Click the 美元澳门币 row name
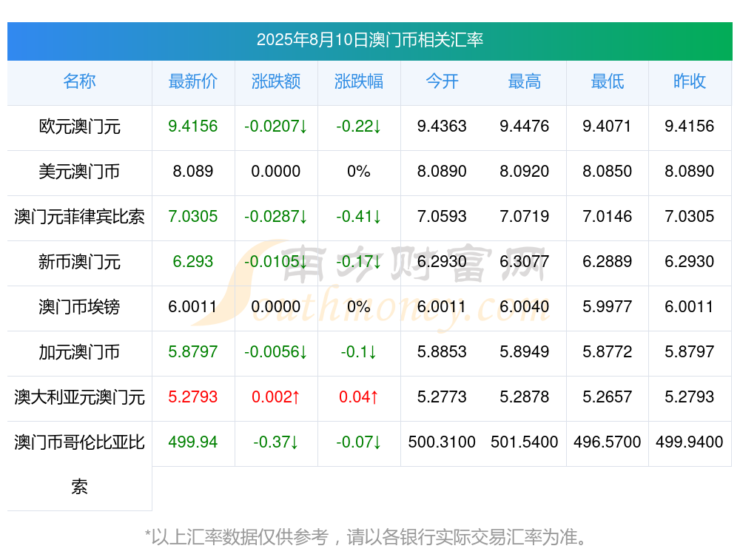This screenshot has height=560, width=740. coord(79,172)
